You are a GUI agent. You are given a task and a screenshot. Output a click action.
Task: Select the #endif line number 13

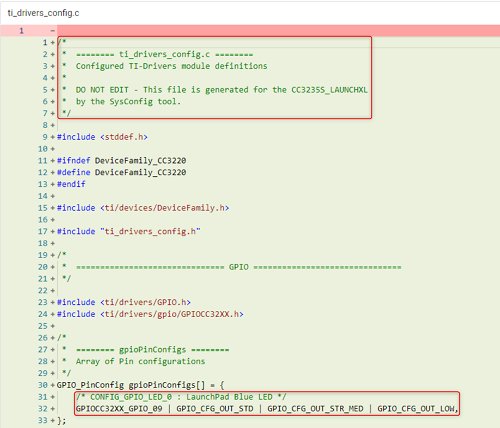pyautogui.click(x=43, y=184)
